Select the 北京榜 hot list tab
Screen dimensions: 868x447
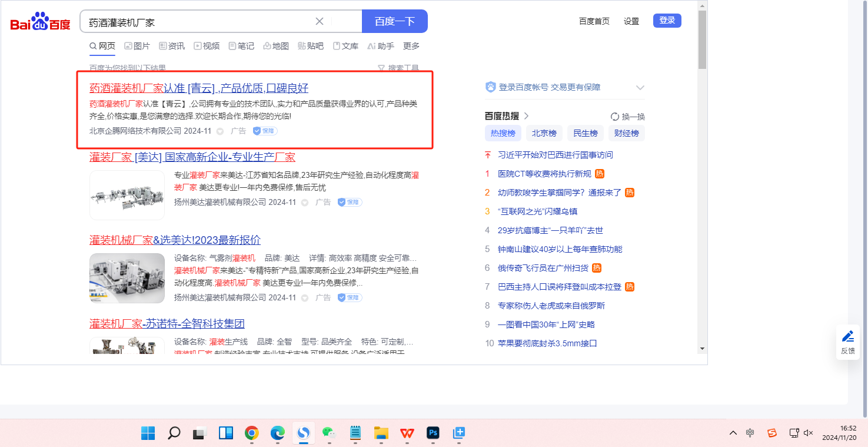point(544,133)
